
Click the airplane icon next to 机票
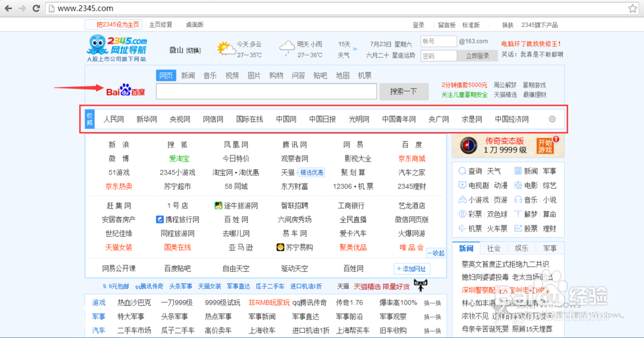[x=462, y=229]
